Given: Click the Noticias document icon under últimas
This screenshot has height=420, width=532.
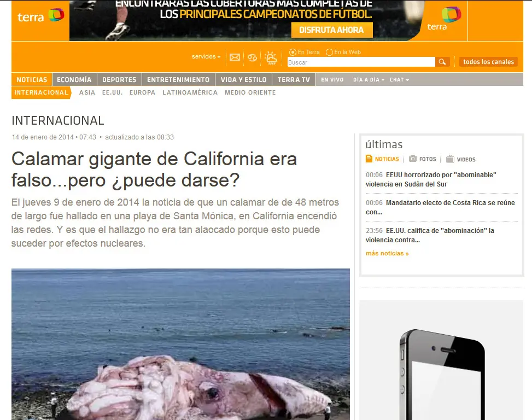Looking at the screenshot, I should pyautogui.click(x=369, y=159).
